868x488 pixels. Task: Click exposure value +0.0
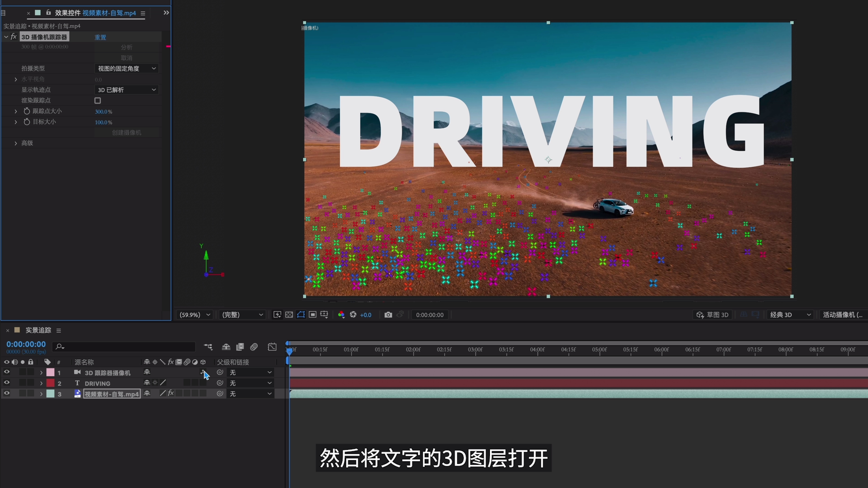(x=366, y=315)
